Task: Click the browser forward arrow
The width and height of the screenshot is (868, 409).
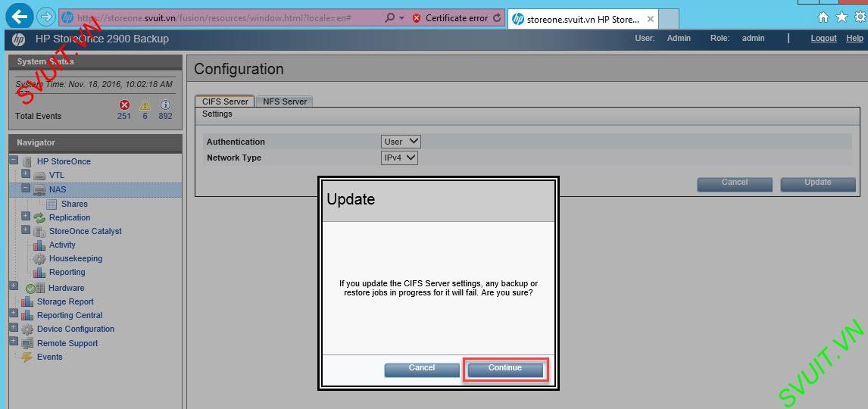Action: [x=46, y=17]
